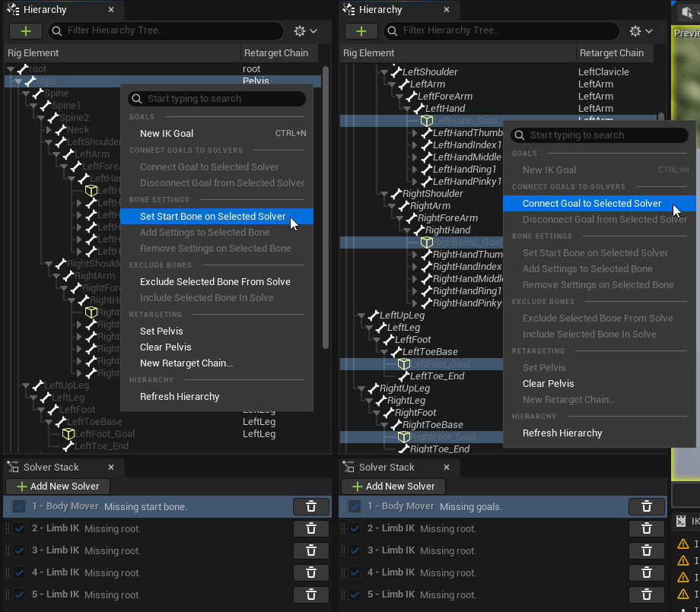Uncheck 2 - Limb IK in right Solver Stack
The image size is (700, 612).
click(355, 528)
